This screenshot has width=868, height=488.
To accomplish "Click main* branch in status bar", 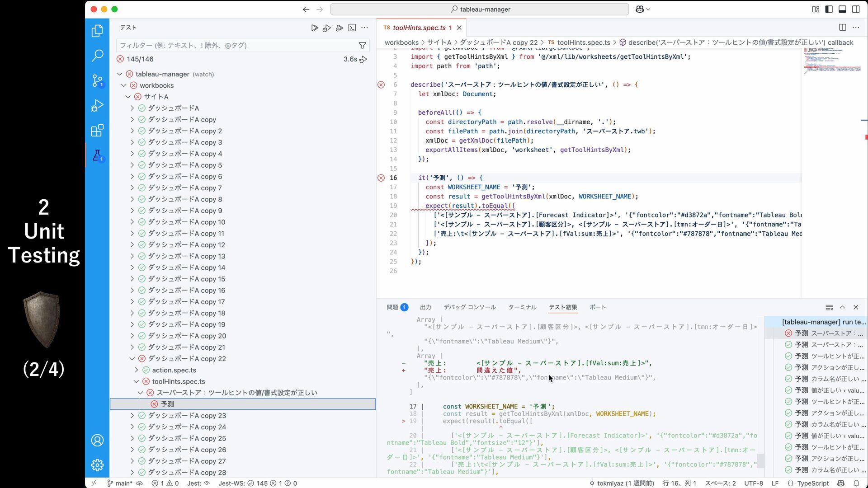I will (x=120, y=483).
